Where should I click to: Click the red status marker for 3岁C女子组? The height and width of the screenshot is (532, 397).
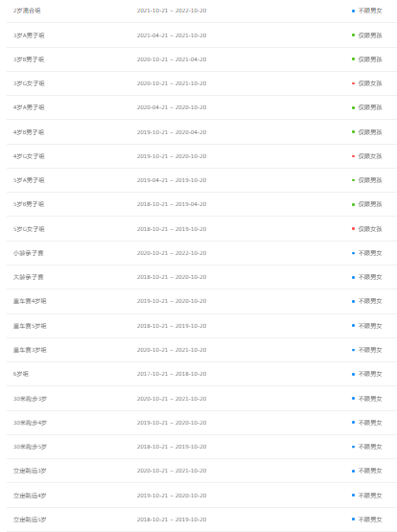coord(353,83)
